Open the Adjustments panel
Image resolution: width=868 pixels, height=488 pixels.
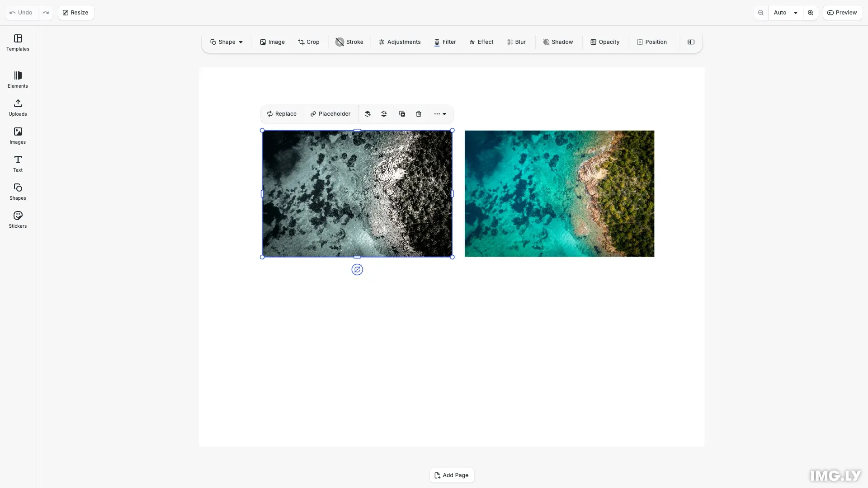(x=399, y=42)
